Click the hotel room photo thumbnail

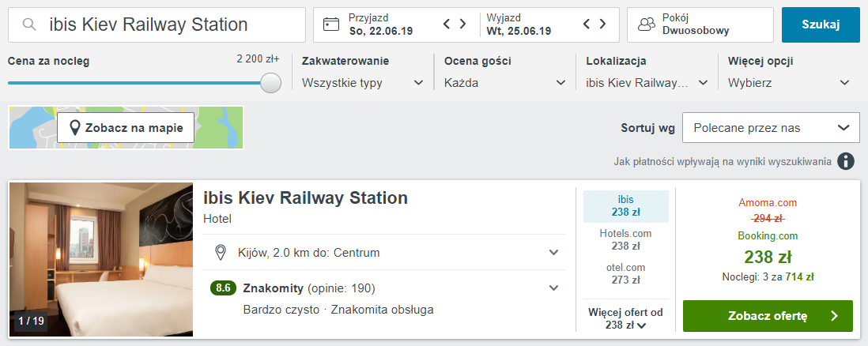[100, 260]
